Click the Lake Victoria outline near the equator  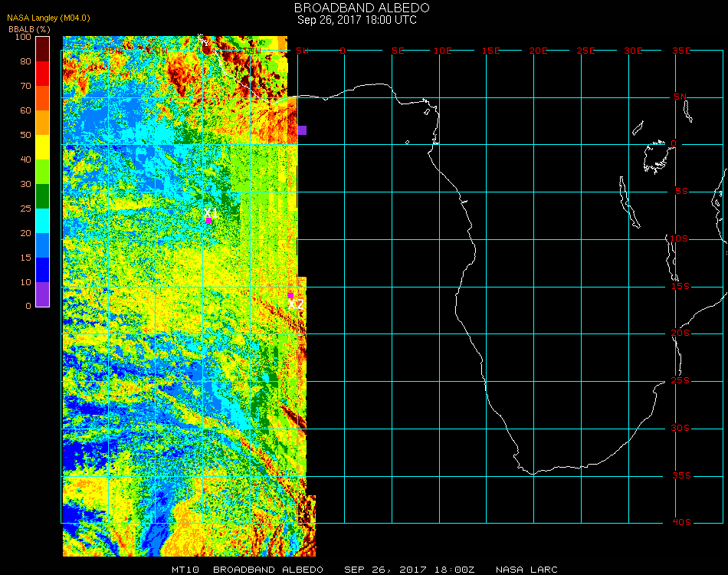tap(657, 158)
